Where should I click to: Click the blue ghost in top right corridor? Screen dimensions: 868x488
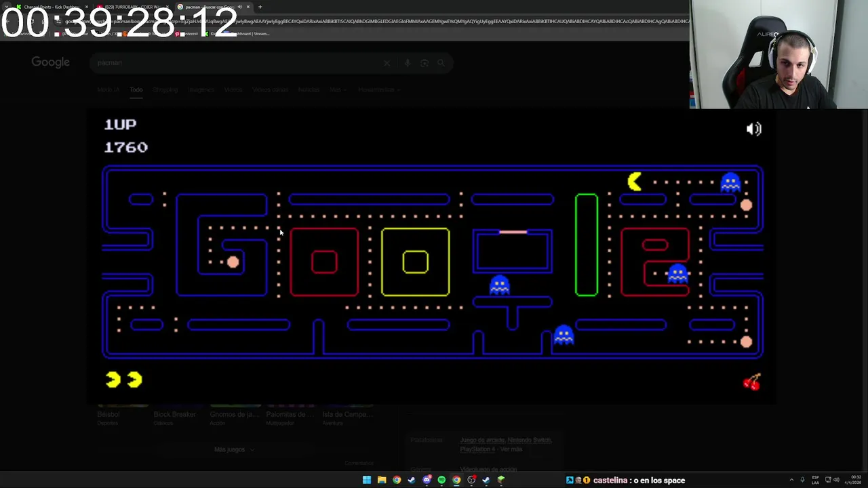coord(730,182)
